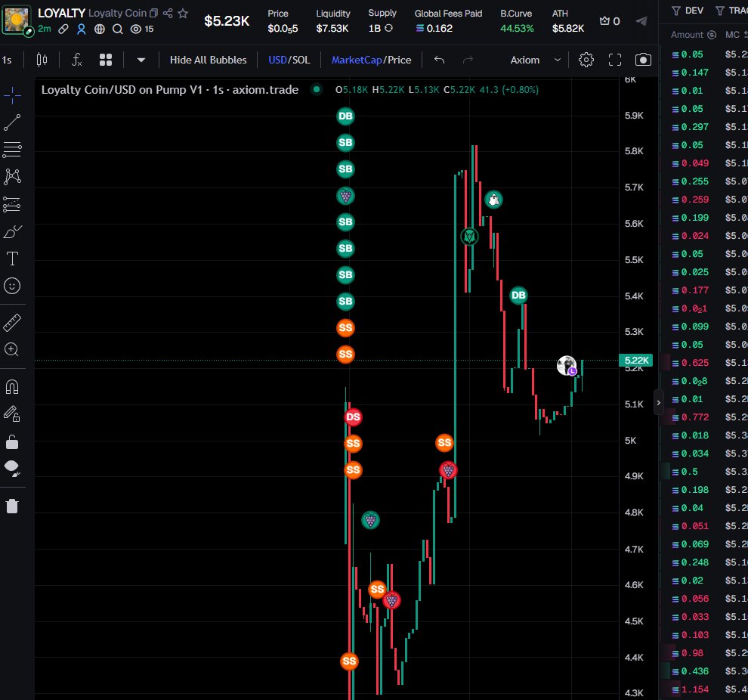Image resolution: width=748 pixels, height=700 pixels.
Task: Open the emoji icons tool
Action: [x=12, y=286]
